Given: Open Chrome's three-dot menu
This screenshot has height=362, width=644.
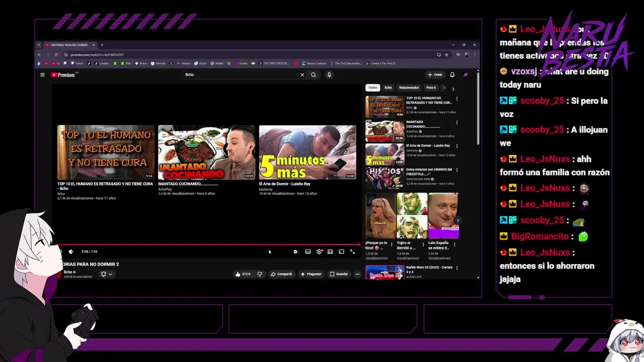Looking at the screenshot, I should [474, 54].
